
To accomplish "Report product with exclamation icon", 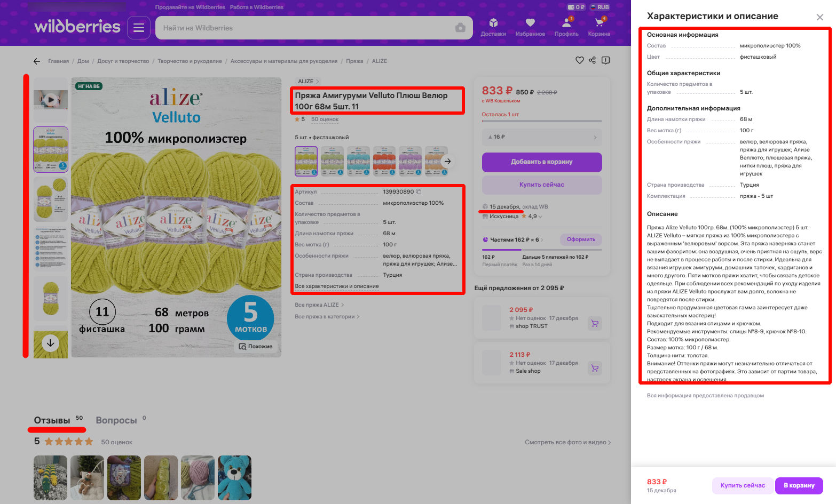I will (605, 60).
